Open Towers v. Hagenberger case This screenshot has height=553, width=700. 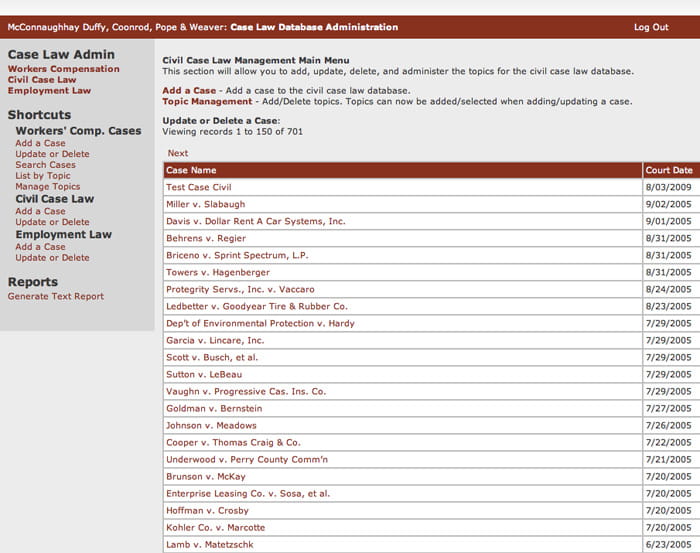[218, 272]
